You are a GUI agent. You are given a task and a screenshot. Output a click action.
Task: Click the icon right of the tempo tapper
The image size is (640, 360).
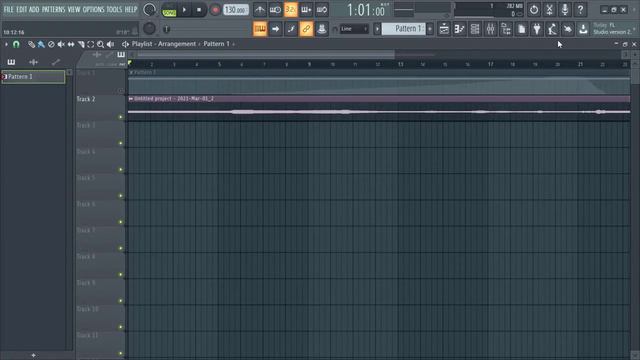tap(568, 29)
